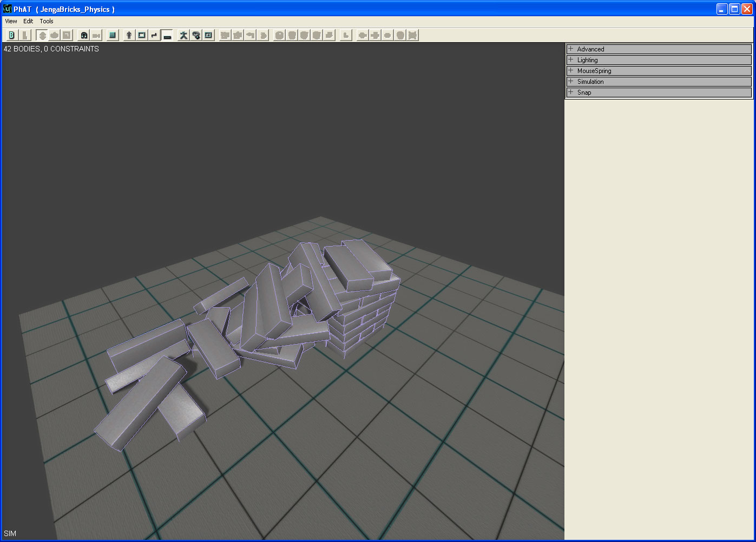Open the Tools menu
The image size is (756, 542).
47,21
